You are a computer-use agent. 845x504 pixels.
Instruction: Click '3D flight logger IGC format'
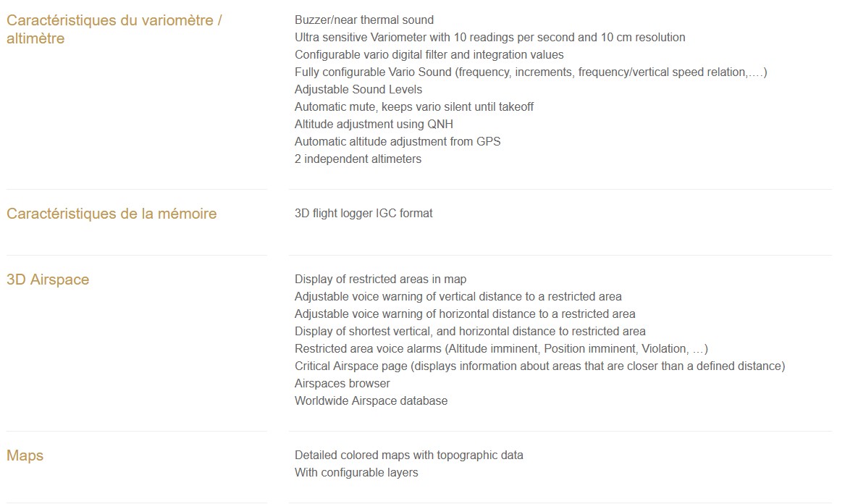[x=363, y=214]
